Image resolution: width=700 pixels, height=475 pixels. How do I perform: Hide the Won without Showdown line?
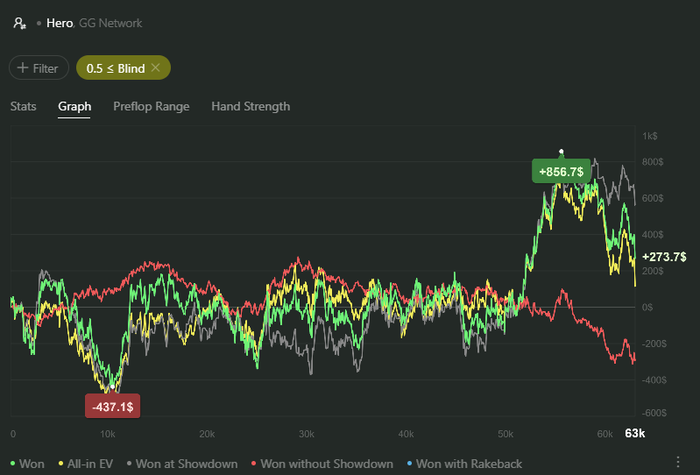pyautogui.click(x=322, y=464)
